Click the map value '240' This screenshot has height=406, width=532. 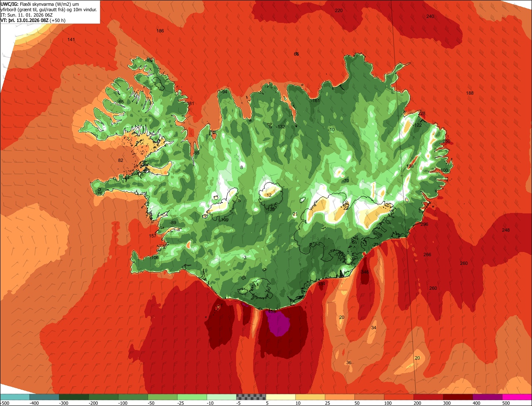(430, 16)
